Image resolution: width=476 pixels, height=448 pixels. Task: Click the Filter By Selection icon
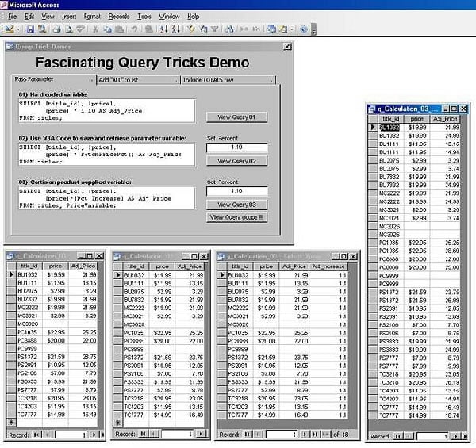pyautogui.click(x=191, y=29)
